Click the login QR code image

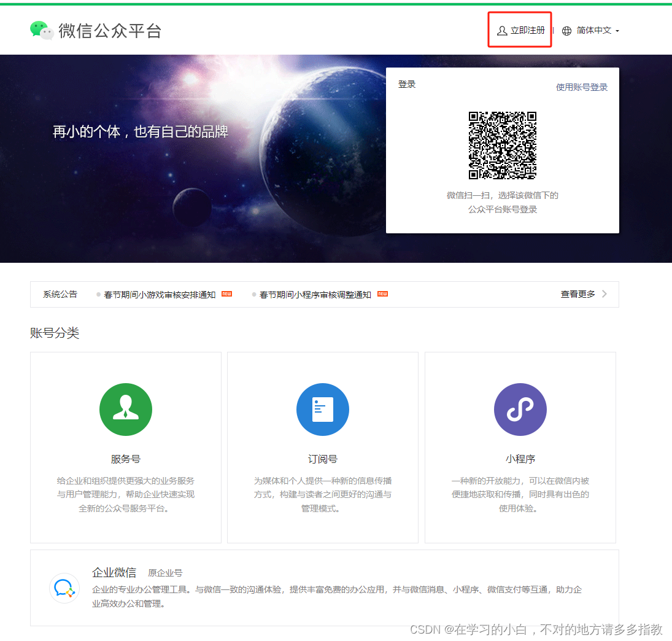pos(502,146)
